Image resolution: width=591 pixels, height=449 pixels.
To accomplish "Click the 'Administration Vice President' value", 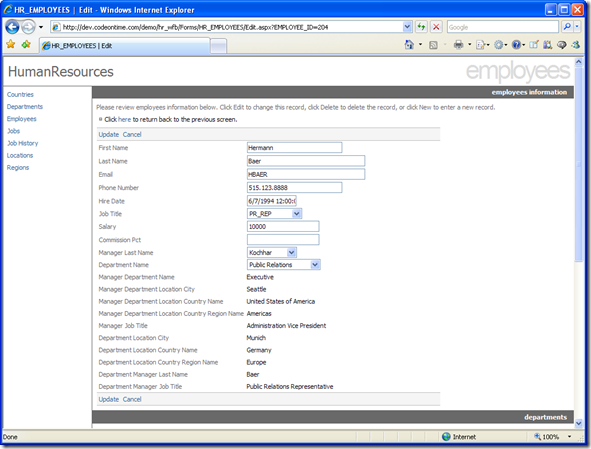I will [286, 326].
